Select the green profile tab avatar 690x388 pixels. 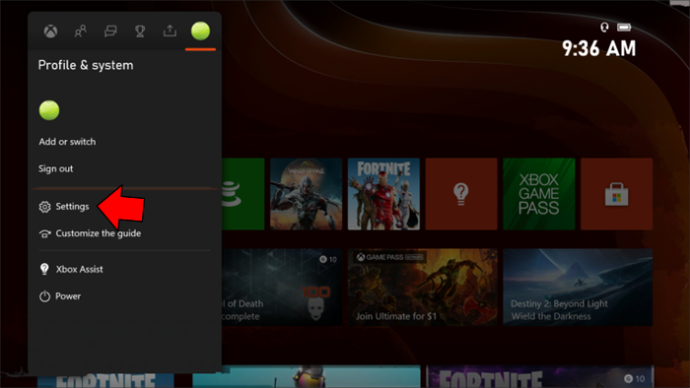click(x=200, y=31)
